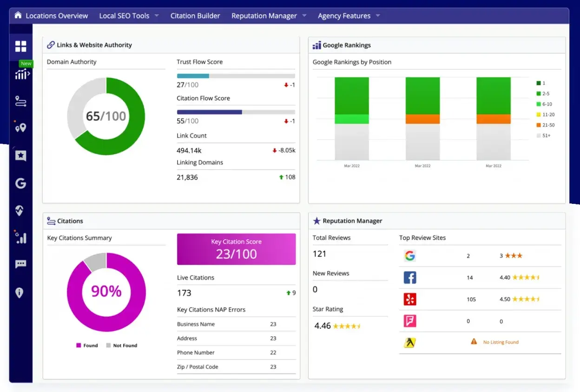
Task: Click the Trust Flow Score progress bar
Action: 236,75
